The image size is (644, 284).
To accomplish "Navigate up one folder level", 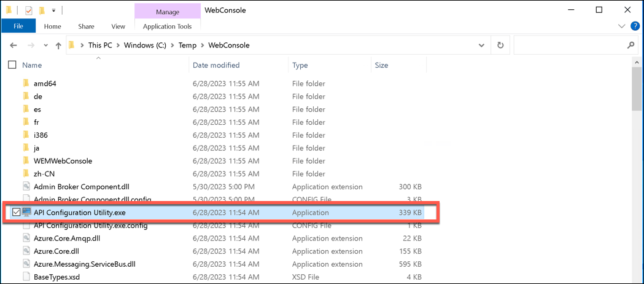I will (58, 45).
